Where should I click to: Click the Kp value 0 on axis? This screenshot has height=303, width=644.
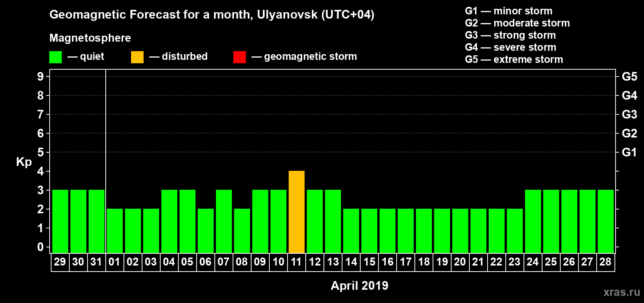tap(41, 247)
